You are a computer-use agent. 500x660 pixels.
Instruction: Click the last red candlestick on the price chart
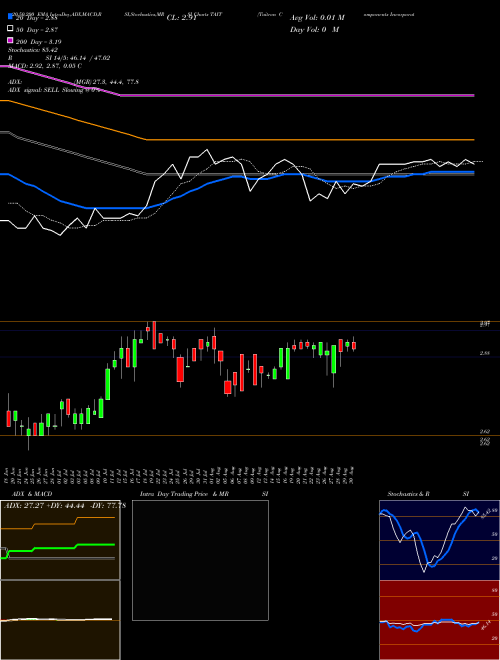tap(354, 346)
